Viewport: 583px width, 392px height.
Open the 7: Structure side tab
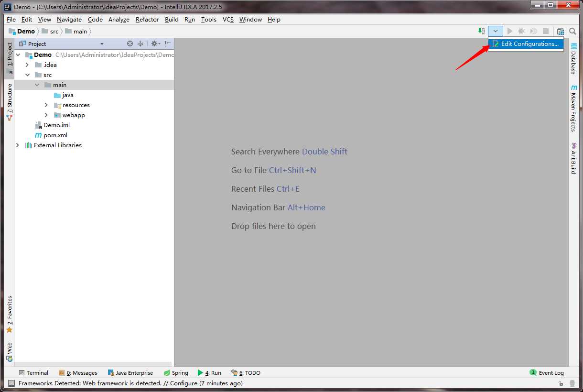click(10, 102)
